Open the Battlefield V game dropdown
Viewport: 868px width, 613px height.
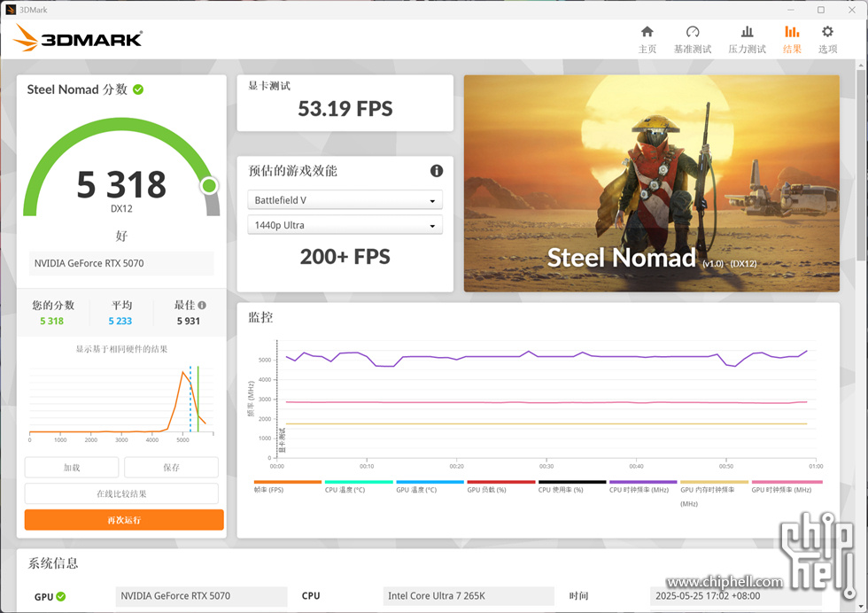pos(345,200)
